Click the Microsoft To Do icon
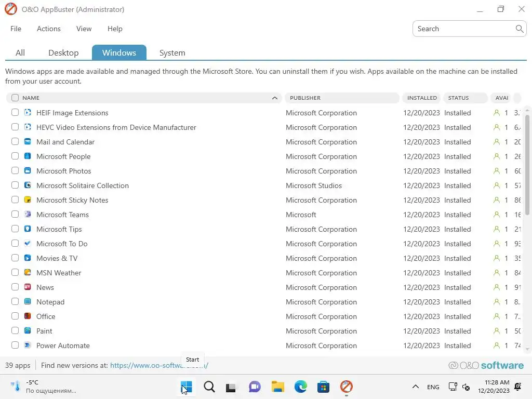 28,243
